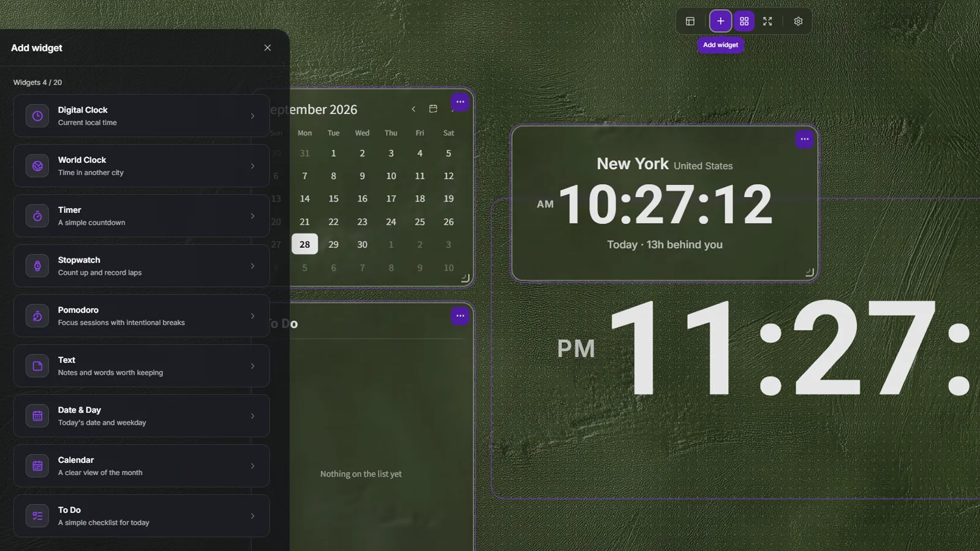Select September 30 in the calendar
The width and height of the screenshot is (980, 551).
pos(362,244)
